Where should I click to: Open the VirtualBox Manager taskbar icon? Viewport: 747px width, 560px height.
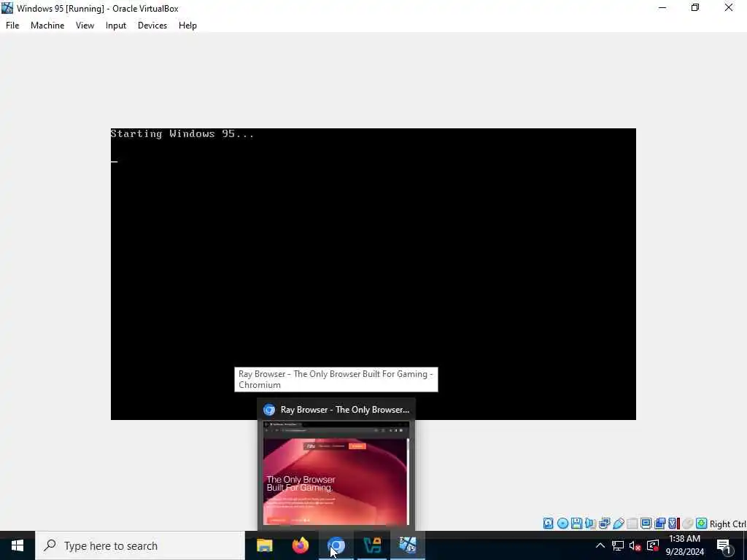(x=371, y=545)
